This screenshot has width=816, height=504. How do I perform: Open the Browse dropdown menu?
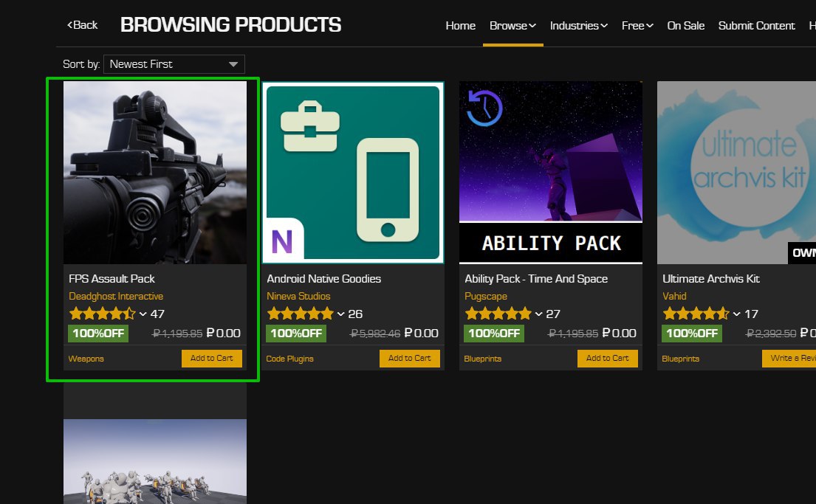pyautogui.click(x=512, y=26)
